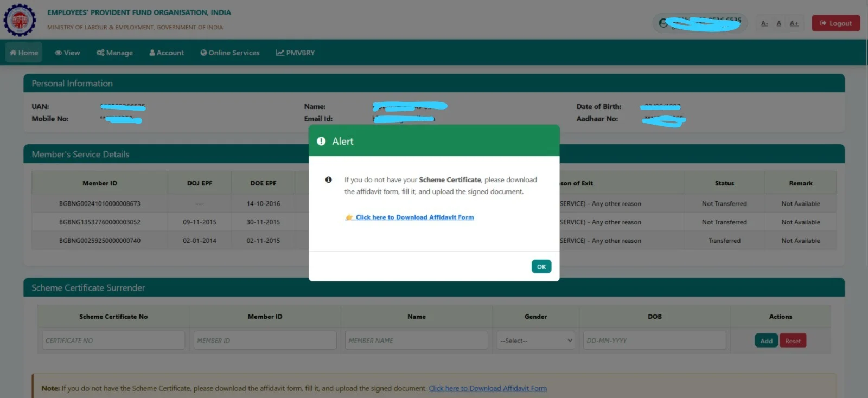Click DOE EPF value 14-10-2016
Viewport: 868px width, 398px height.
point(263,203)
